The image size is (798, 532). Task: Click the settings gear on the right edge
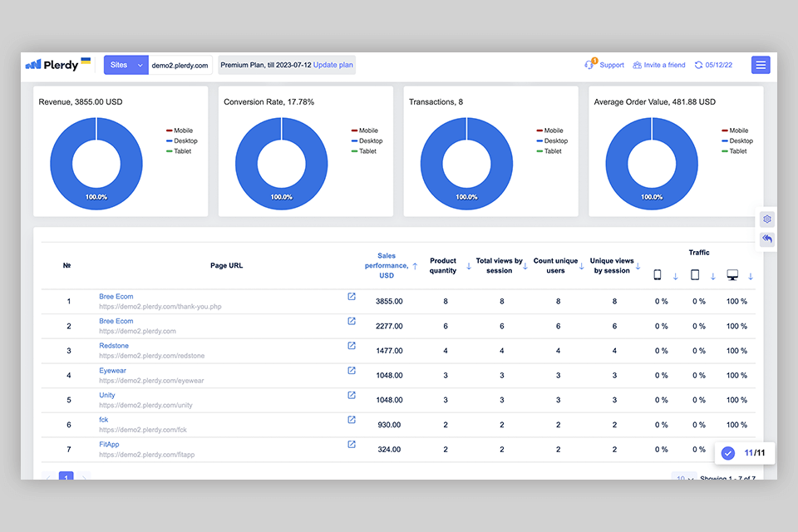click(x=767, y=219)
